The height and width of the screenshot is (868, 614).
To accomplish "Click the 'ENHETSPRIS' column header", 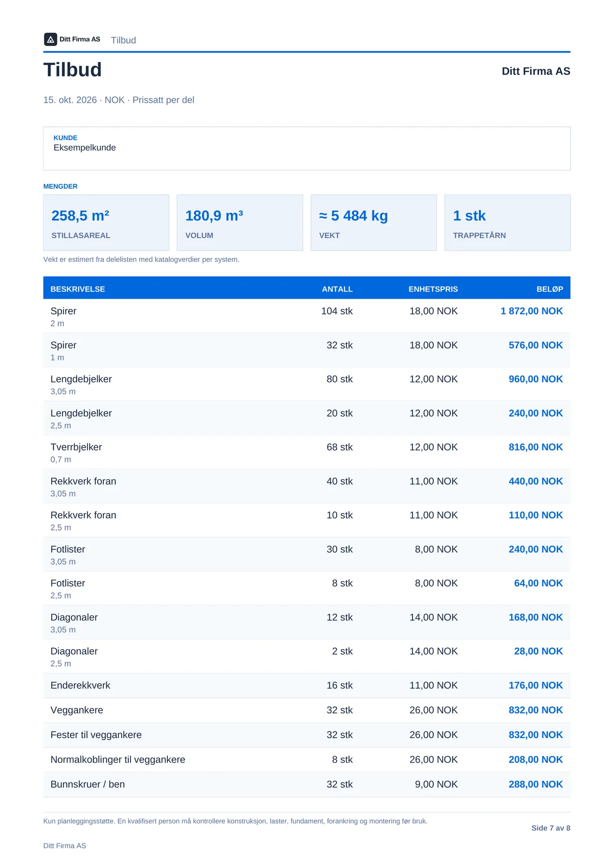I will pos(433,289).
